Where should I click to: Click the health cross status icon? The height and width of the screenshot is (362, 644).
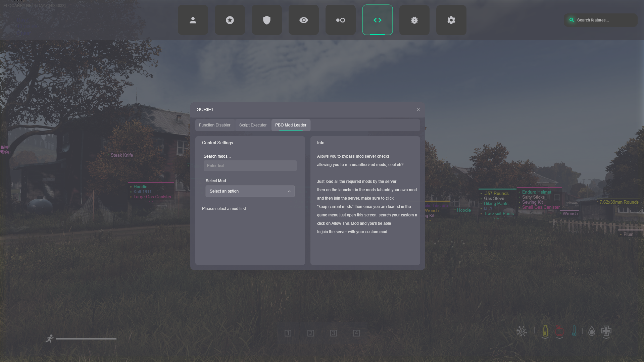pos(606,331)
